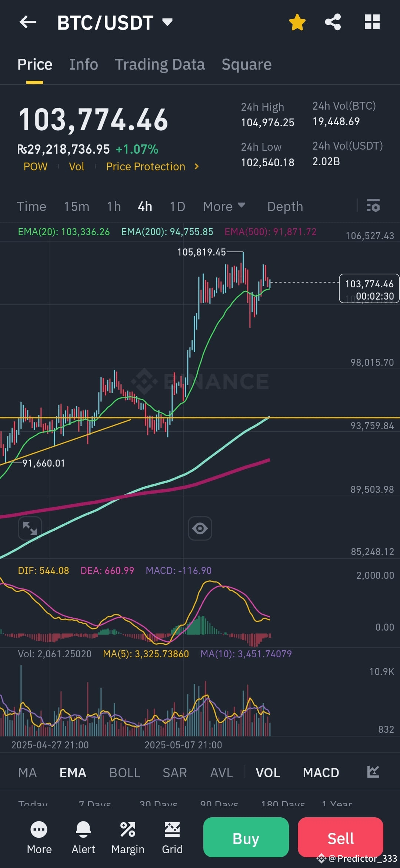Select the 1h interval
The height and width of the screenshot is (868, 400).
(x=114, y=207)
